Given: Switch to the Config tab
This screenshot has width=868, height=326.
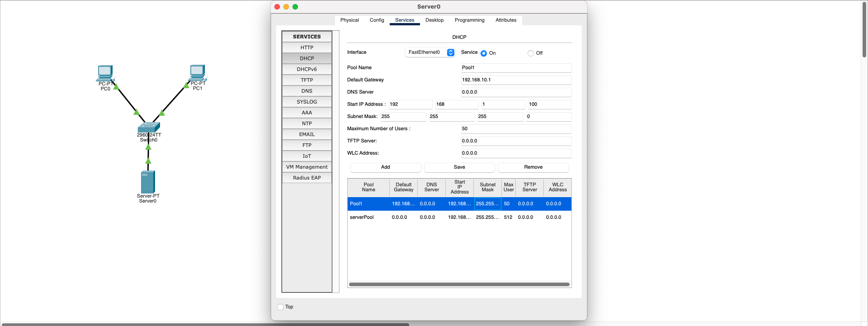Looking at the screenshot, I should coord(377,20).
